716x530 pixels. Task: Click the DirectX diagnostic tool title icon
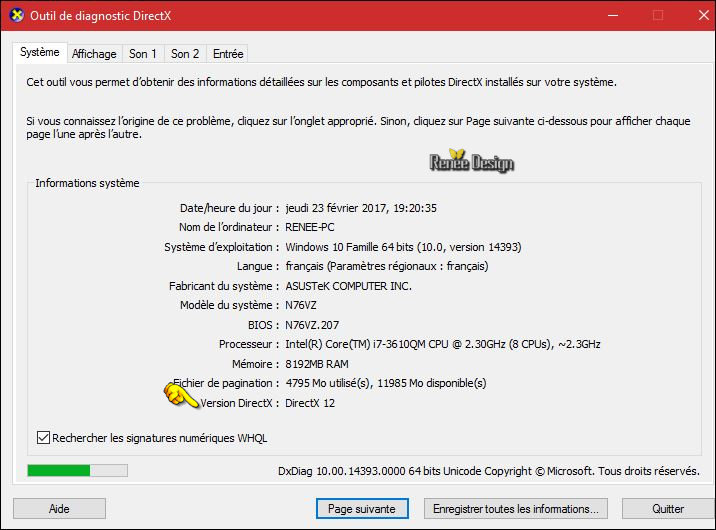pos(17,16)
